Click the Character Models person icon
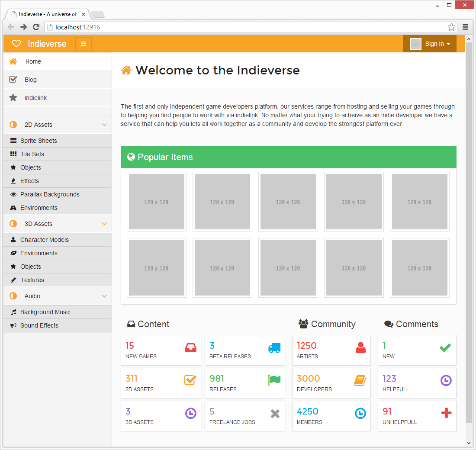The height and width of the screenshot is (450, 476). [13, 240]
